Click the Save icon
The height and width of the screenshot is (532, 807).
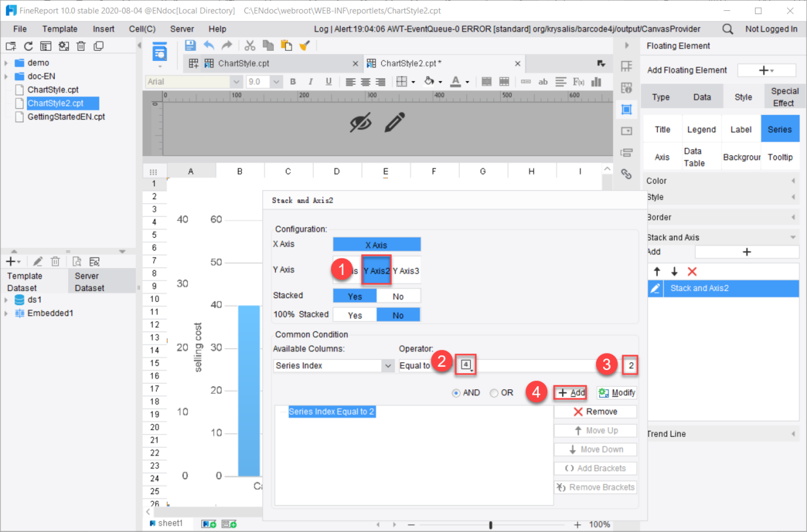tap(189, 46)
